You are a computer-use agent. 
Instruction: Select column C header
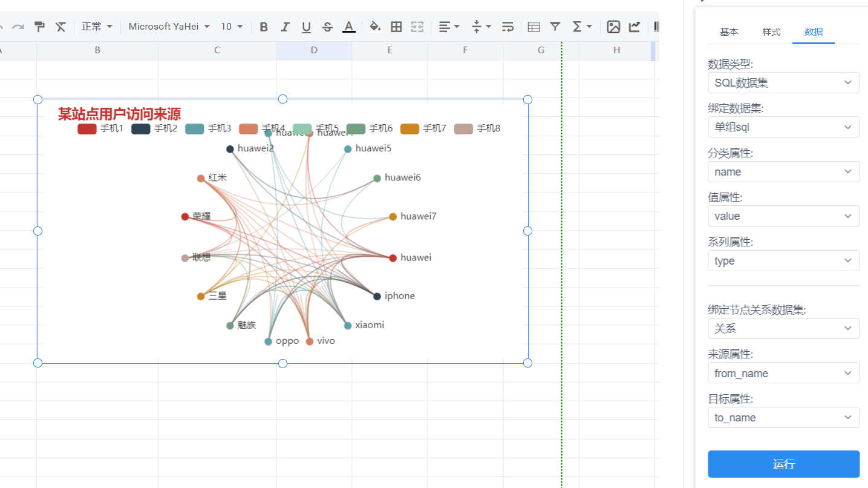point(217,51)
